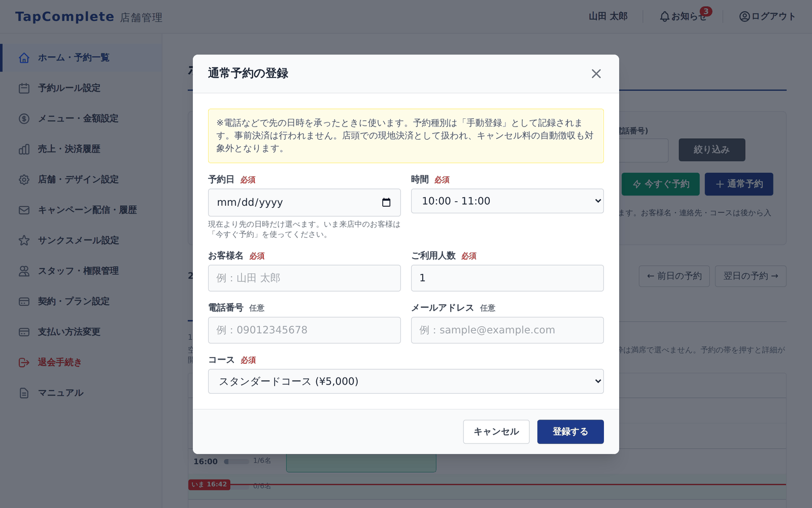
Task: Click the envelope icon for キャンペーン配信・履歴
Action: tap(24, 210)
